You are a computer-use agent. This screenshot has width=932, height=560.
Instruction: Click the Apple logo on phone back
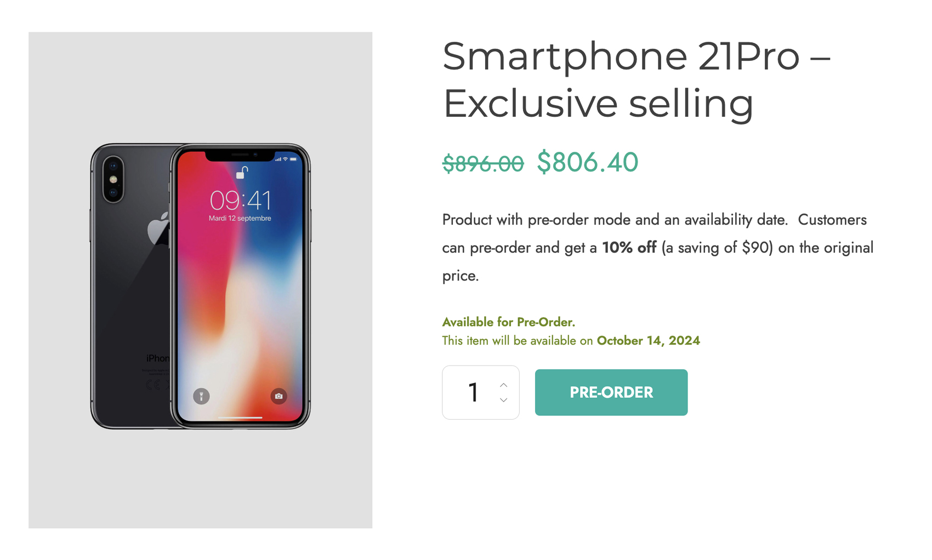[158, 229]
